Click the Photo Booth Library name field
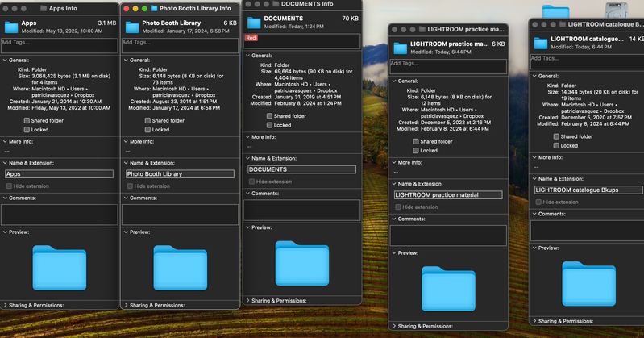The height and width of the screenshot is (338, 644). click(x=180, y=174)
